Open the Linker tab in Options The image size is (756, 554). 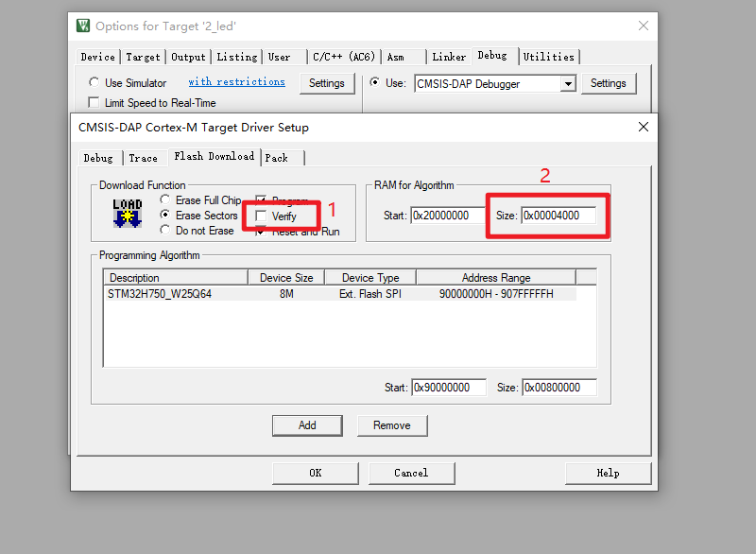click(449, 57)
